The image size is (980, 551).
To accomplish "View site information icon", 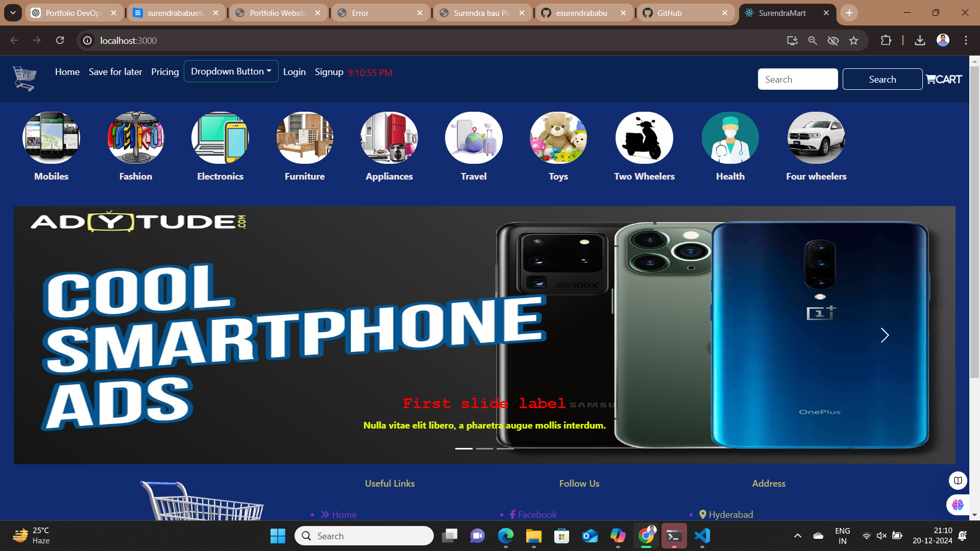I will 88,40.
